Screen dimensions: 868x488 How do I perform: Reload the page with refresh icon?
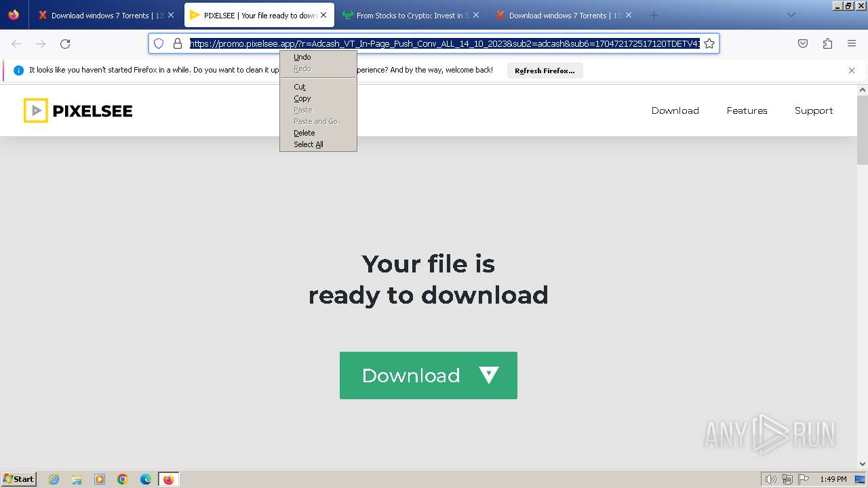coord(65,43)
